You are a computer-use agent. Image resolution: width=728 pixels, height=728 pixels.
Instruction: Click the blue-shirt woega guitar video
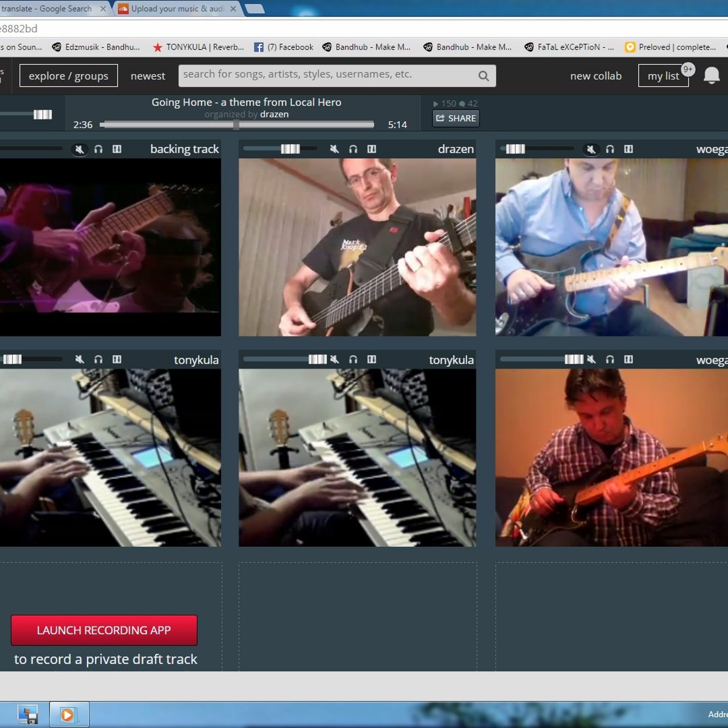[612, 247]
